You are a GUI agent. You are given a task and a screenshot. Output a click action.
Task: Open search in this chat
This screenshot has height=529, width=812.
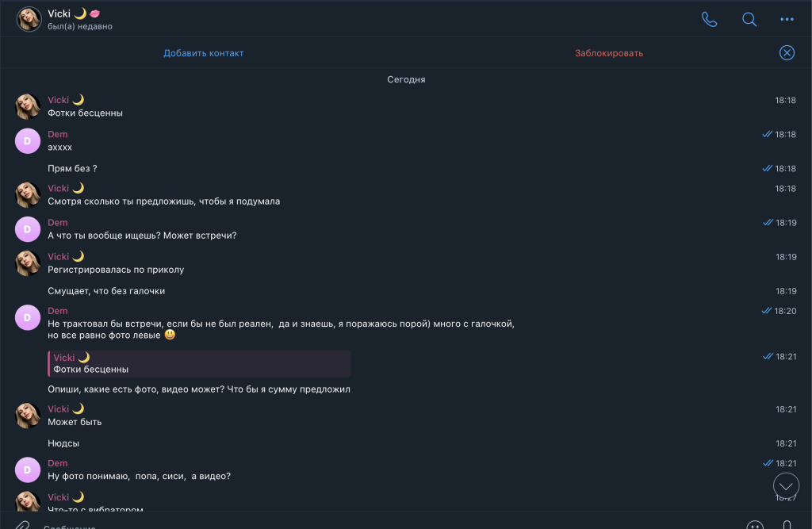click(749, 20)
